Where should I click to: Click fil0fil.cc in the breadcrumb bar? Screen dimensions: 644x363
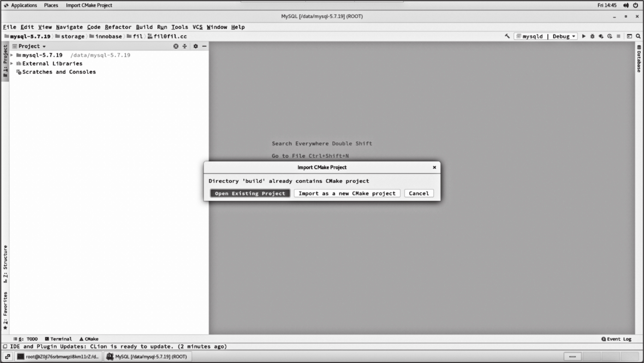167,36
